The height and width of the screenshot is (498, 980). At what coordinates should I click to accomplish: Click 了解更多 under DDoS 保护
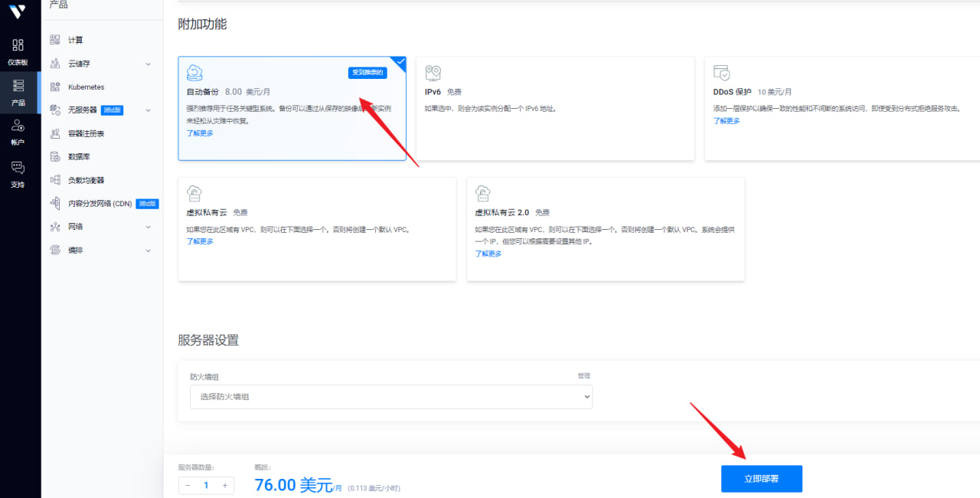click(x=727, y=121)
